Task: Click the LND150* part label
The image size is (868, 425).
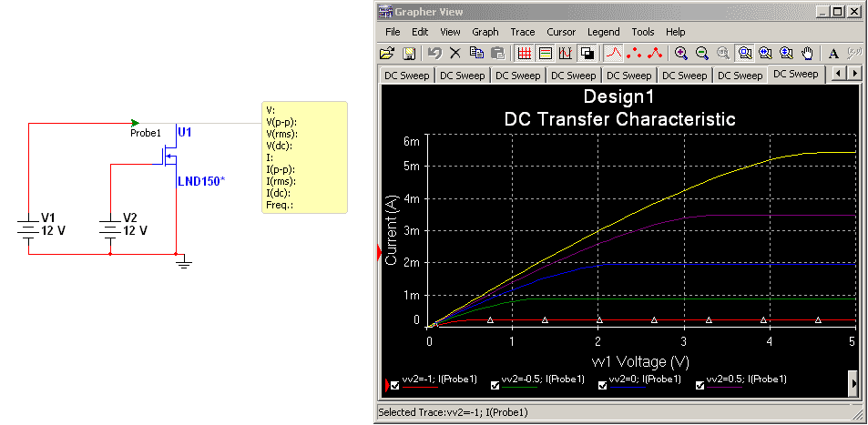Action: click(201, 181)
